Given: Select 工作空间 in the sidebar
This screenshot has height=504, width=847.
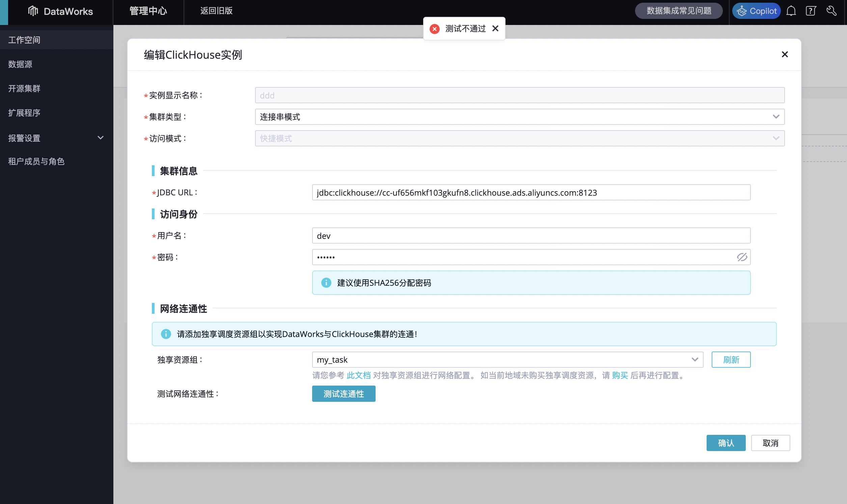Looking at the screenshot, I should click(56, 40).
